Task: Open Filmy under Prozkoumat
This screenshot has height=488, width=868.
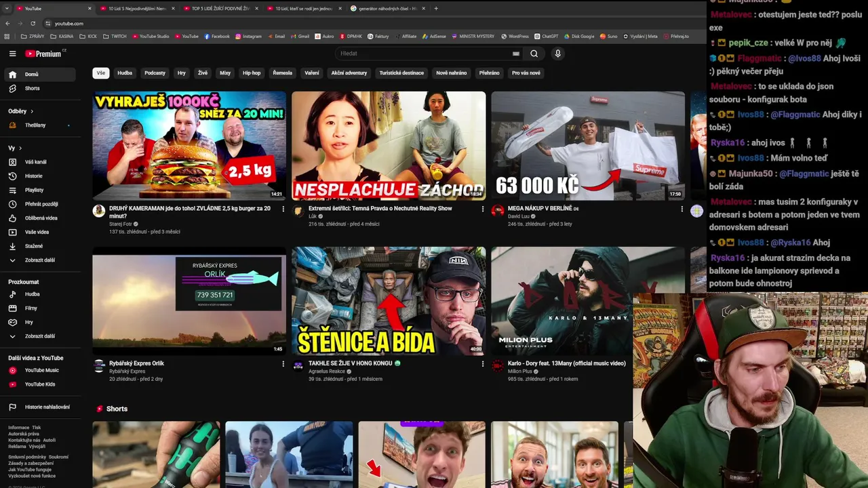Action: coord(41,308)
